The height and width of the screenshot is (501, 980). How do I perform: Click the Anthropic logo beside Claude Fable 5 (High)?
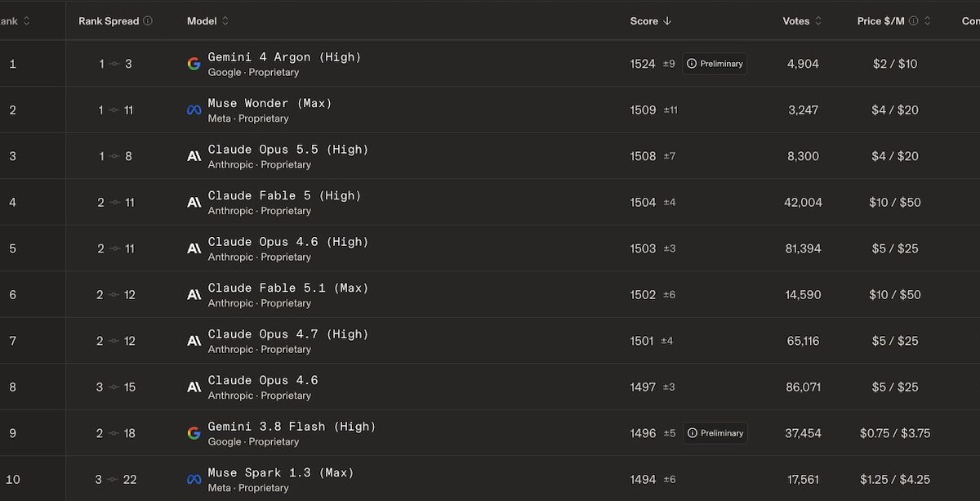pyautogui.click(x=194, y=203)
